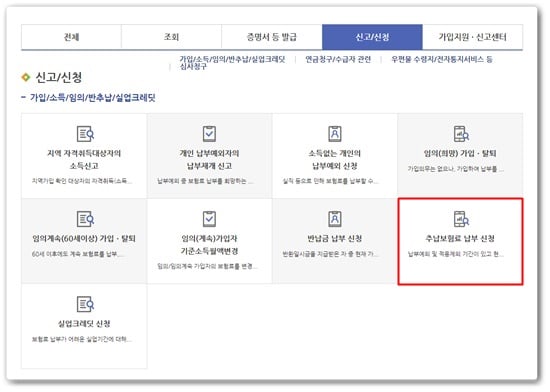Click description text under 개인 납부예외자의 납부재개 신고
This screenshot has width=550, height=392.
point(205,181)
